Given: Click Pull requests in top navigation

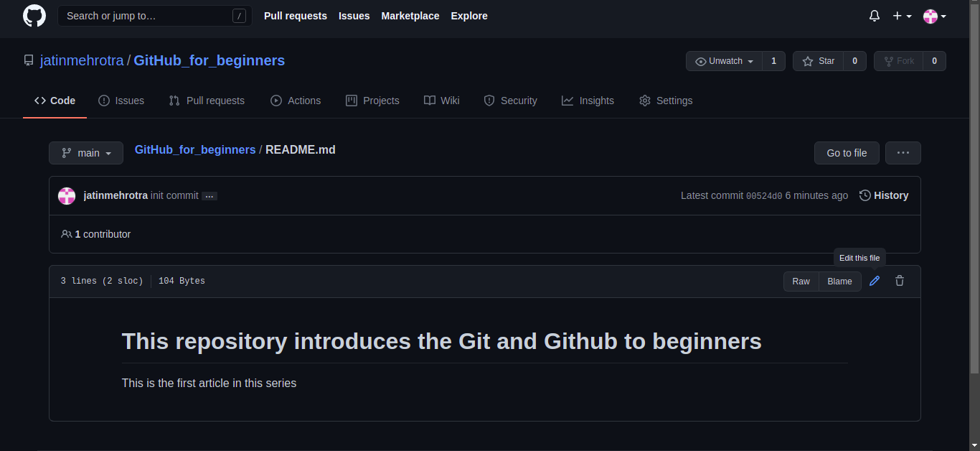Looking at the screenshot, I should [296, 16].
